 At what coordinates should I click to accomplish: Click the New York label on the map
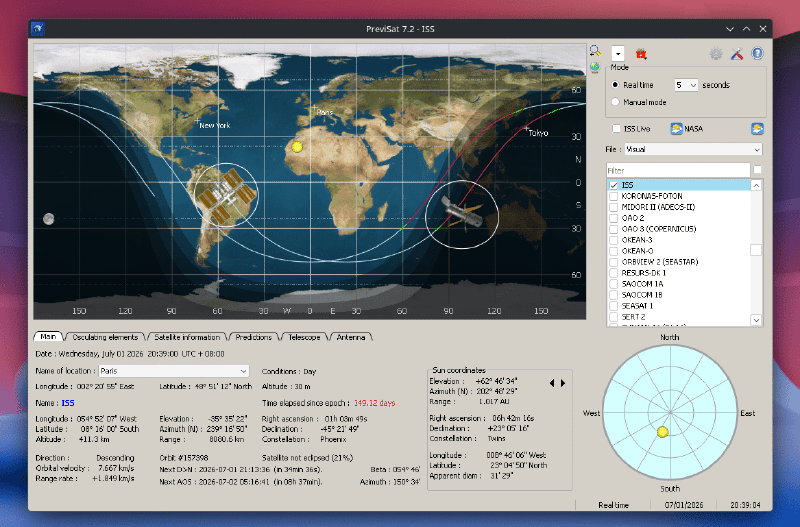215,125
